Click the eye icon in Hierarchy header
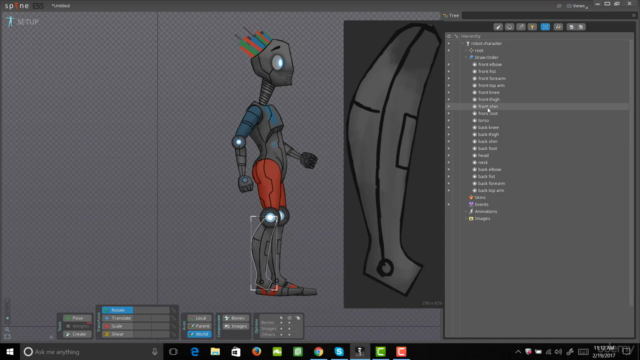Image resolution: width=640 pixels, height=360 pixels. (449, 36)
